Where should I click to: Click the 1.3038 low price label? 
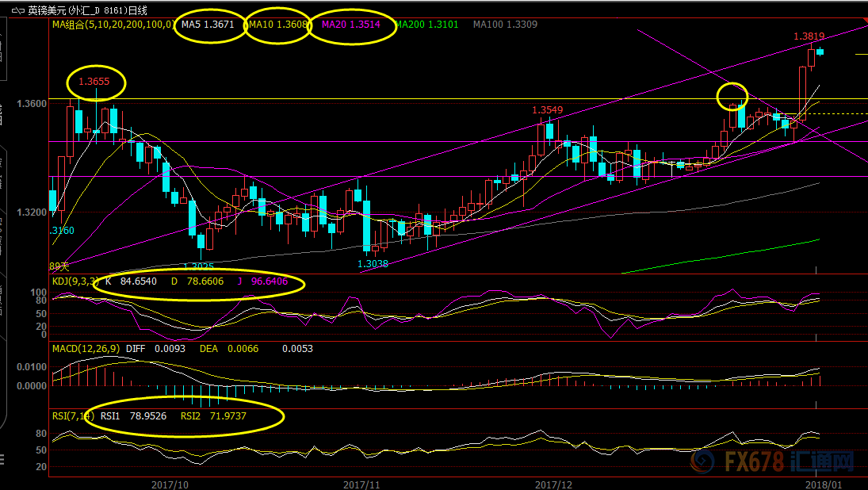click(x=373, y=264)
